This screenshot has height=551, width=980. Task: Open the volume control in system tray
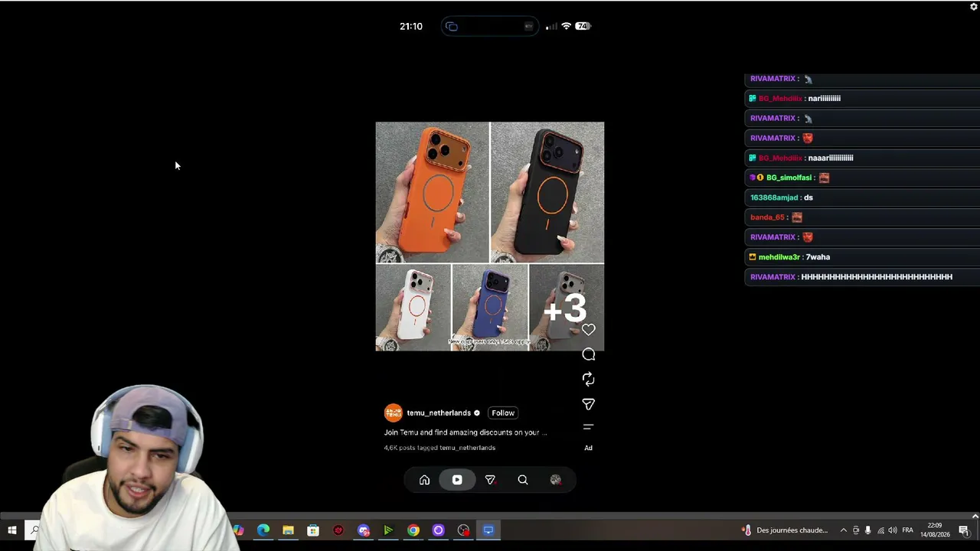pos(893,530)
